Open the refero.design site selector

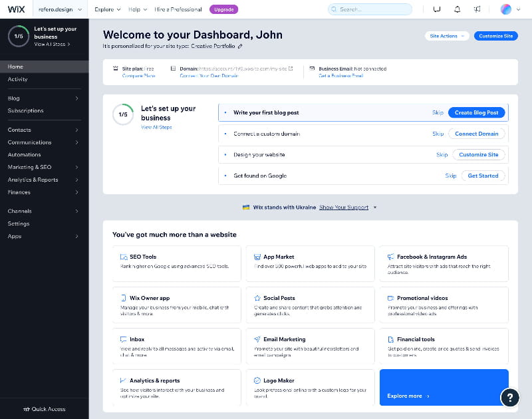[x=57, y=9]
